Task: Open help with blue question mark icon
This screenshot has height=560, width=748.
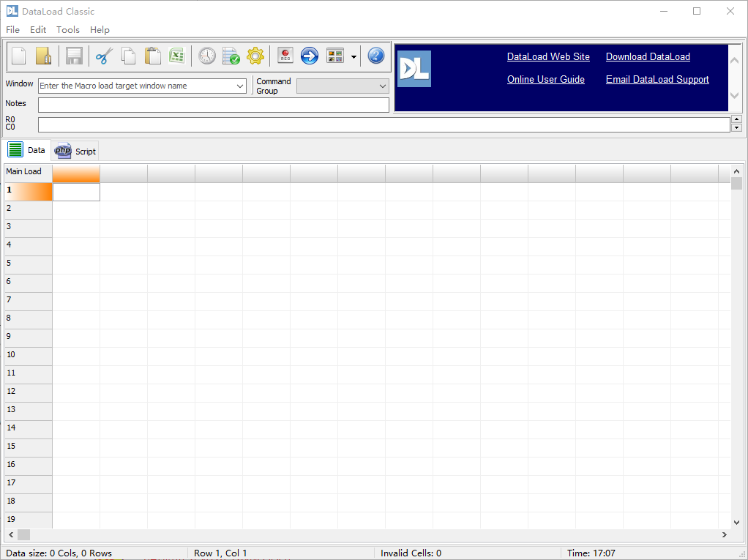Action: (376, 56)
